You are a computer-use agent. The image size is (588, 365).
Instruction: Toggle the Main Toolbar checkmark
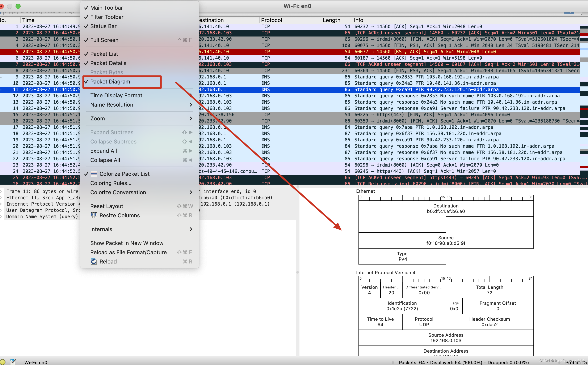[x=106, y=8]
